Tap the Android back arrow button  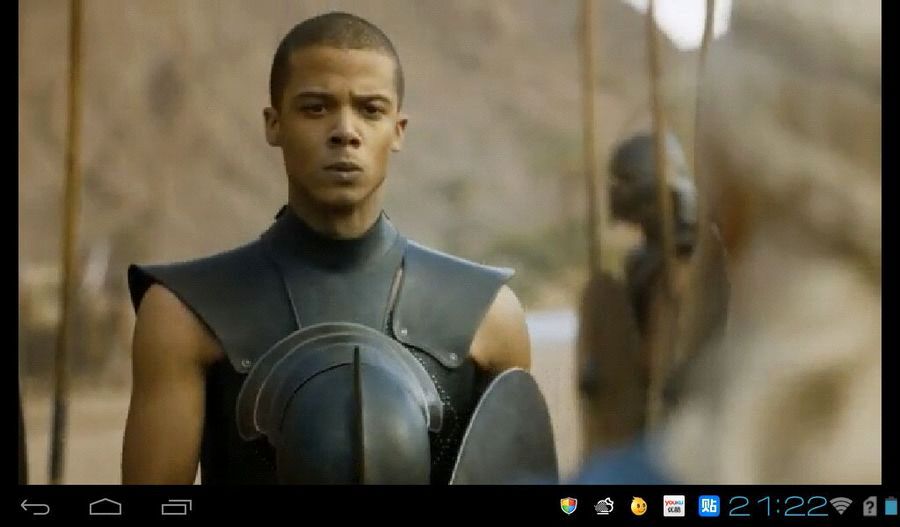[x=35, y=506]
